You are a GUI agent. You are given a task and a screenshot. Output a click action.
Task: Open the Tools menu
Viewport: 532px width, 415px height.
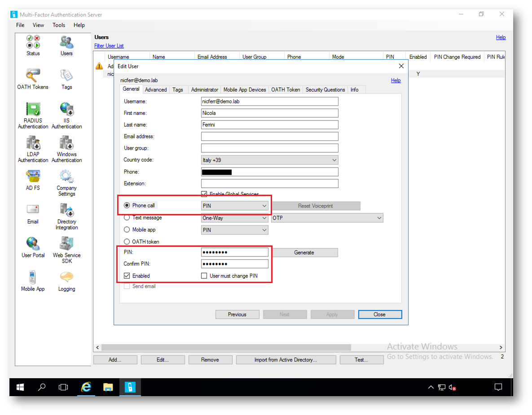[x=59, y=25]
